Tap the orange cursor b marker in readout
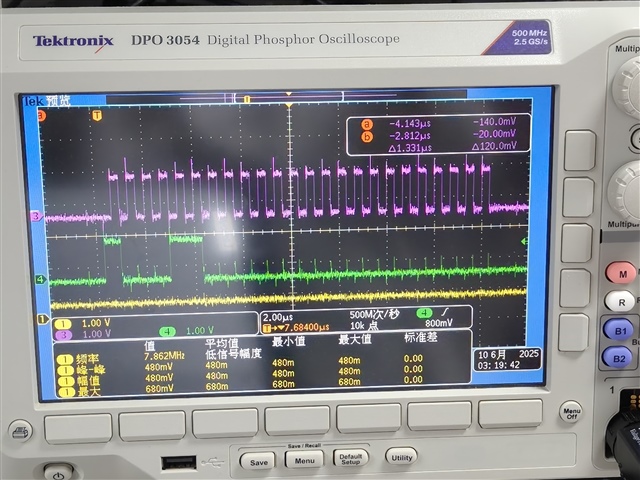Viewport: 640px width, 480px height. coord(367,136)
